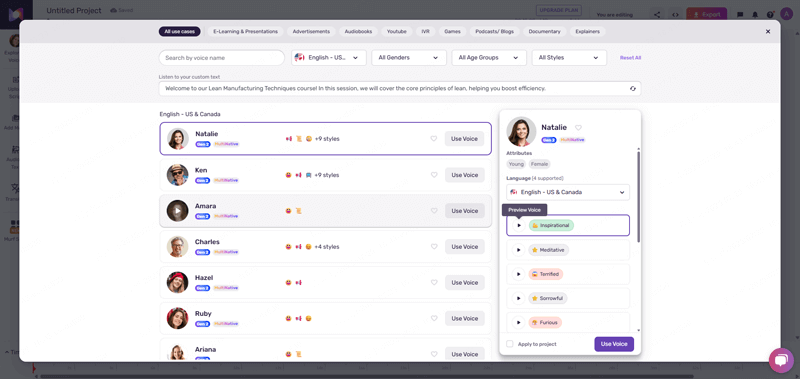Expand English - US & Canada language selector in panel

[567, 192]
